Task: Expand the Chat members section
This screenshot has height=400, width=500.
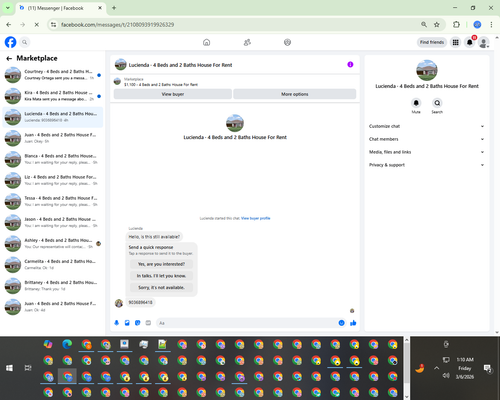Action: point(426,139)
